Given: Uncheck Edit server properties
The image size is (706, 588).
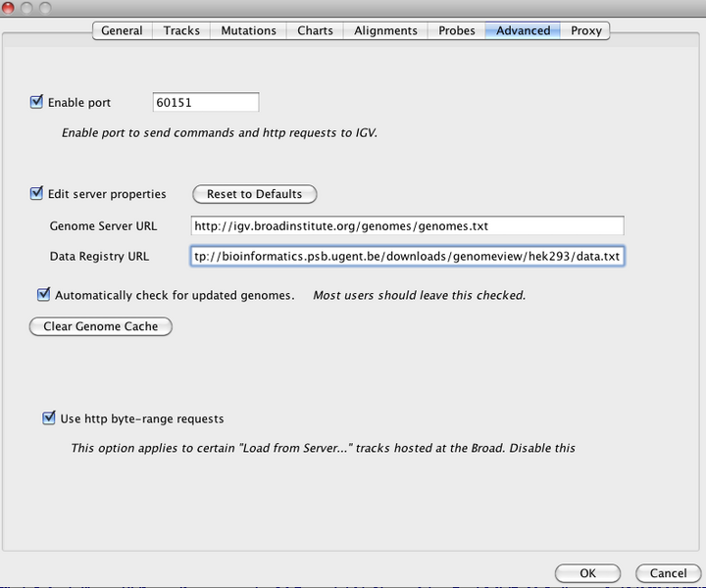Looking at the screenshot, I should tap(37, 194).
